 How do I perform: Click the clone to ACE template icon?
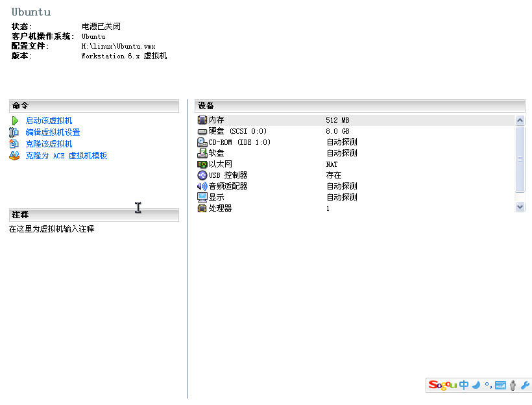tap(14, 156)
